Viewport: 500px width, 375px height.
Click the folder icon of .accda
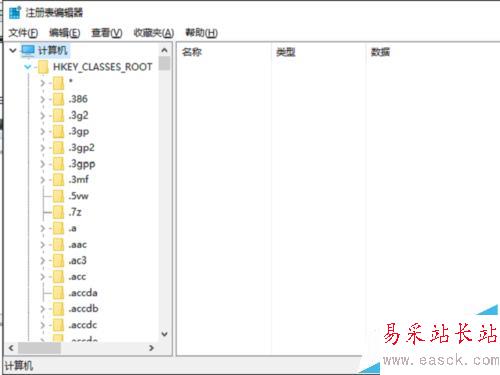(59, 293)
